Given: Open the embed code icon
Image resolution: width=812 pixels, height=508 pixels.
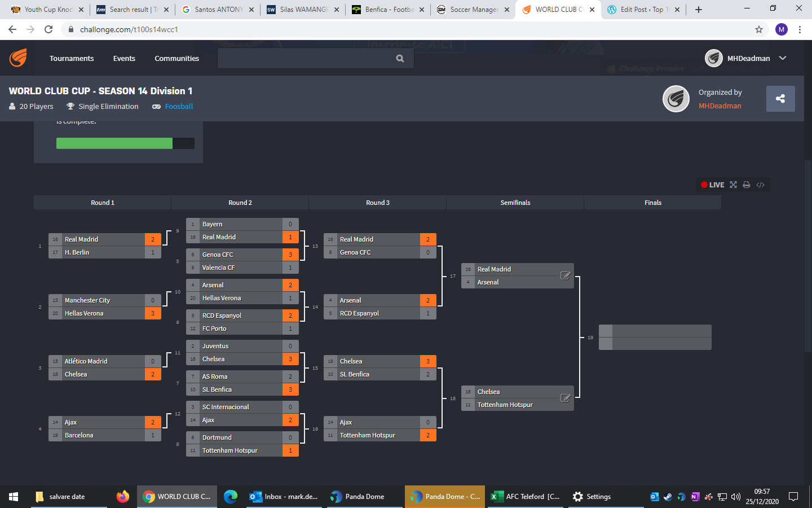Looking at the screenshot, I should tap(761, 185).
